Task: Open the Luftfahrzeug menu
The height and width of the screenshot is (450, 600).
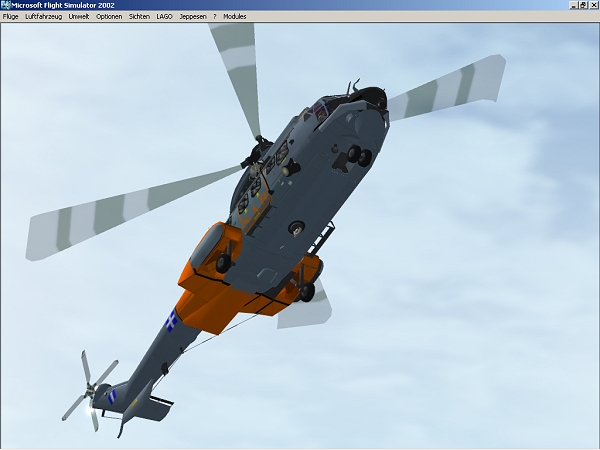Action: coord(44,17)
